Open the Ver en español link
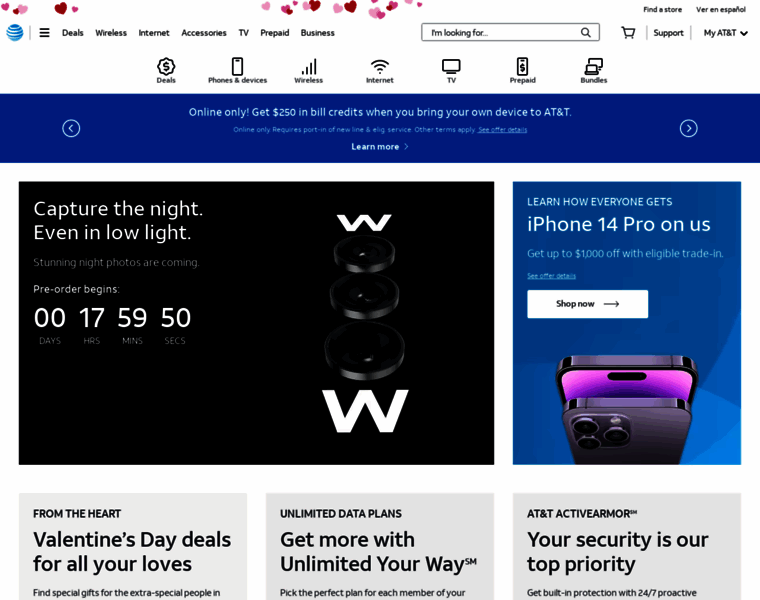The height and width of the screenshot is (600, 760). point(720,9)
